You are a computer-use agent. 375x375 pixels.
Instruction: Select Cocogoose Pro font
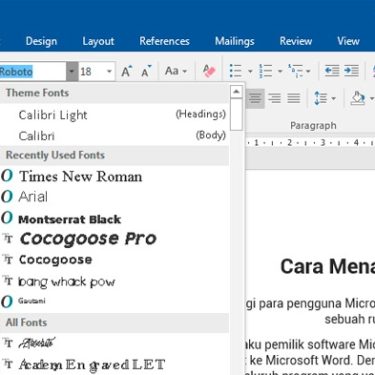(x=114, y=239)
